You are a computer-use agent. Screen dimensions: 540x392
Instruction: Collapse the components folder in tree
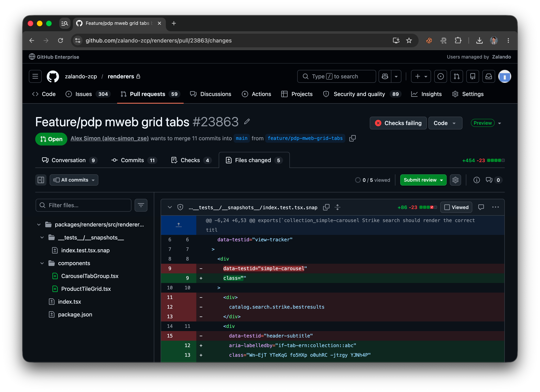coord(42,264)
